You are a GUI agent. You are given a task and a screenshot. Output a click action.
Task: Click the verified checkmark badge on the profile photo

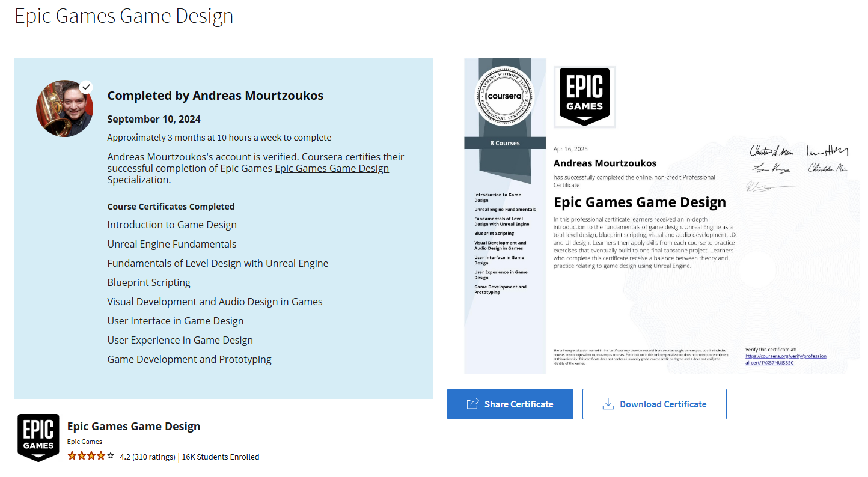pos(86,87)
